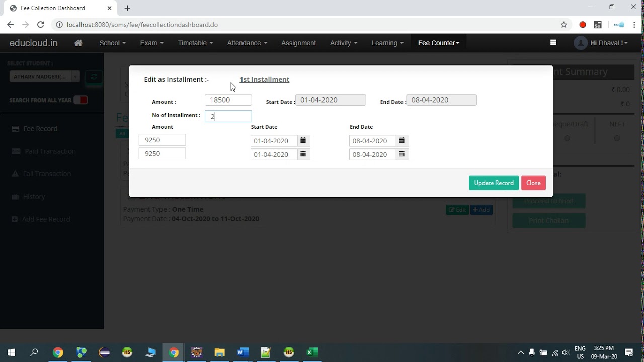The image size is (644, 362).
Task: Open Chrome menu with three dots
Action: pos(634,25)
